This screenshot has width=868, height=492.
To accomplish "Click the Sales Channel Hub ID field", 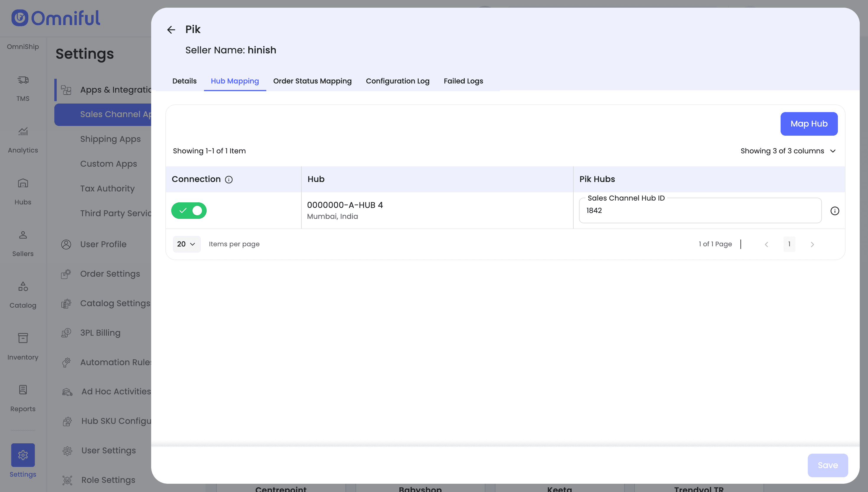I will pyautogui.click(x=700, y=211).
